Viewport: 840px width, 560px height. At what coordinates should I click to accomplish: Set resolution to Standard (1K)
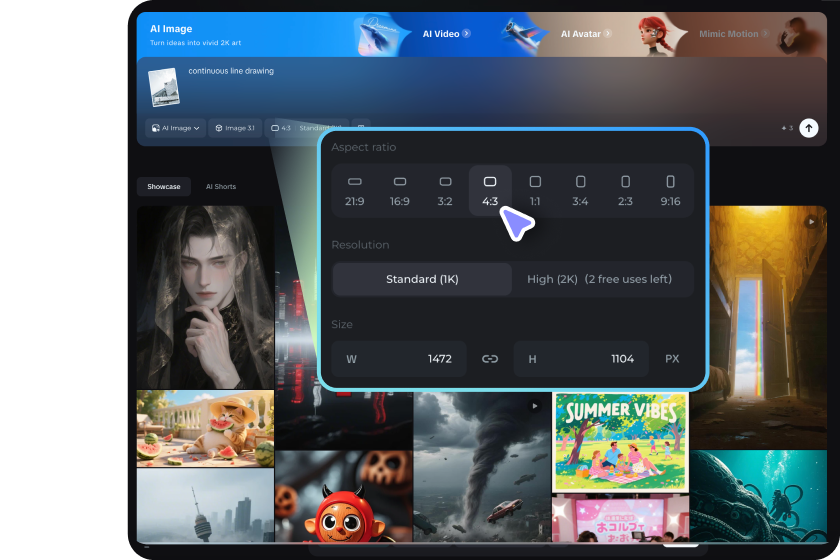coord(422,279)
